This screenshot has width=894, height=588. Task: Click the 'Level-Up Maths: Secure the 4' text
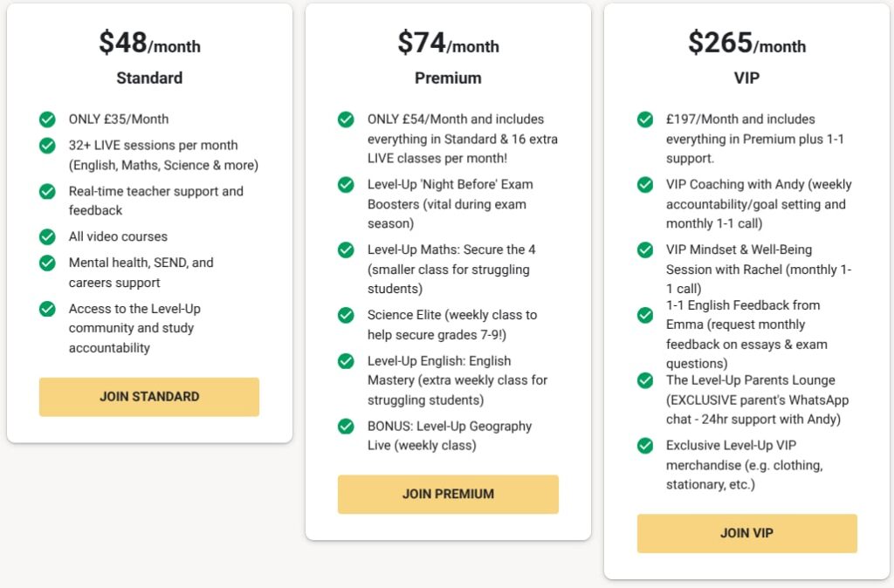(451, 250)
